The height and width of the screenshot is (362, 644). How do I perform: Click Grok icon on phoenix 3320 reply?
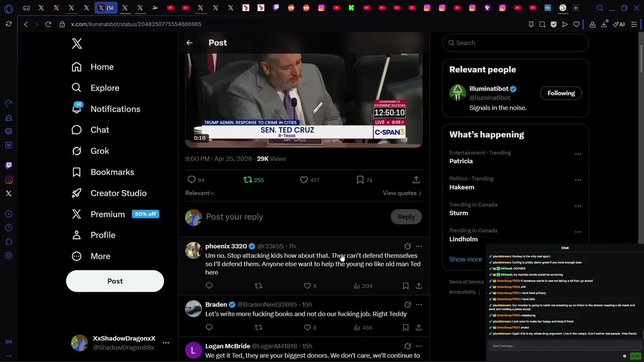tap(408, 246)
